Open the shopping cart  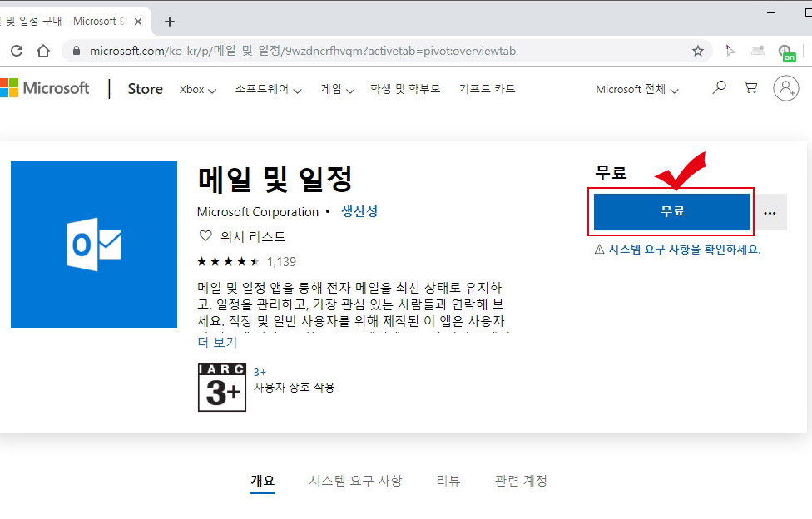(750, 87)
